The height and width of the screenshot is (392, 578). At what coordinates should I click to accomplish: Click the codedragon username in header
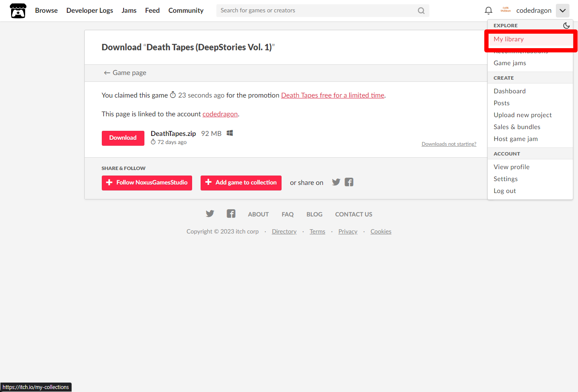click(x=534, y=11)
